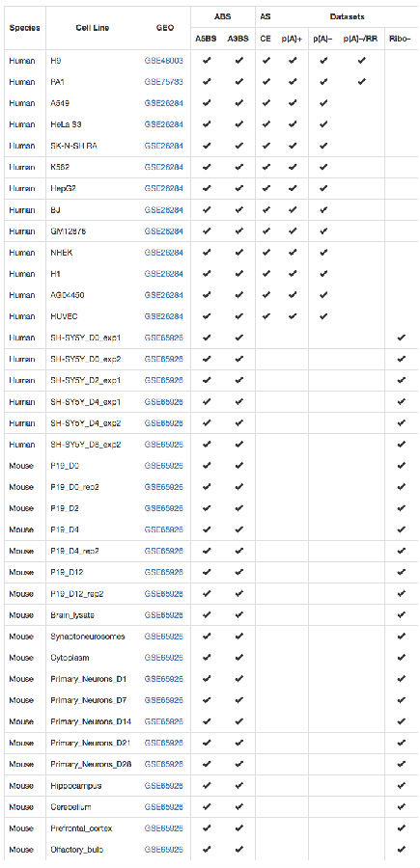Click the p(A)-/RR checkmark in the H9 row
Image resolution: width=420 pixels, height=868 pixels.
coord(361,61)
